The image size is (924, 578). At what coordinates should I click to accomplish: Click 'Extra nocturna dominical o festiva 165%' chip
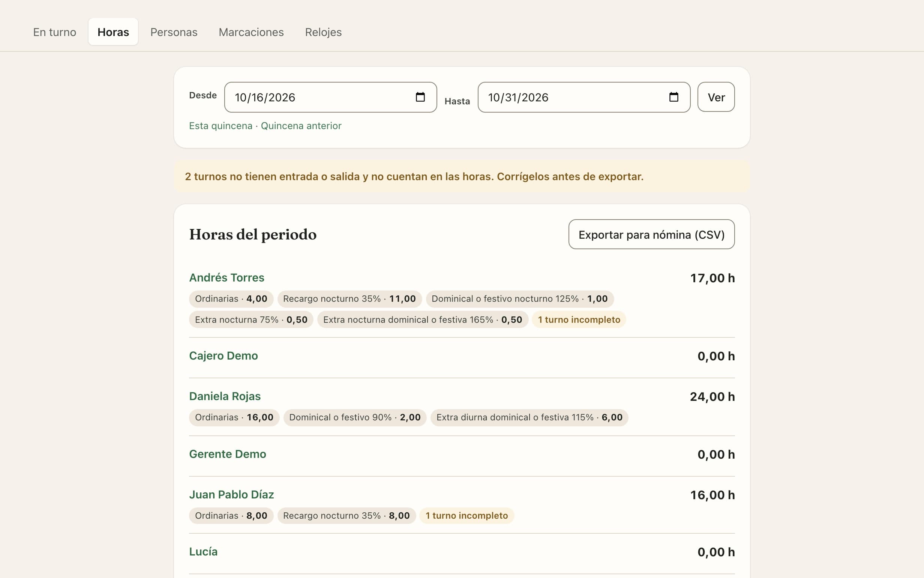pyautogui.click(x=423, y=319)
